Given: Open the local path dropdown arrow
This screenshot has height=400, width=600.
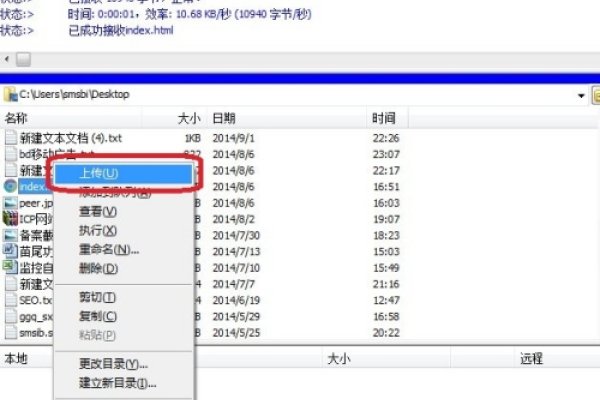Looking at the screenshot, I should pos(581,95).
